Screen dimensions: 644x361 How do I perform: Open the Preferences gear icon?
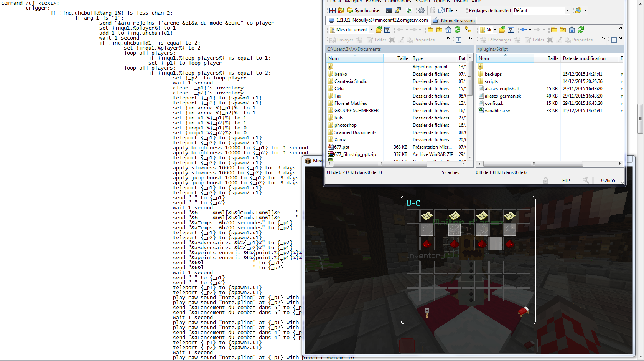(422, 10)
